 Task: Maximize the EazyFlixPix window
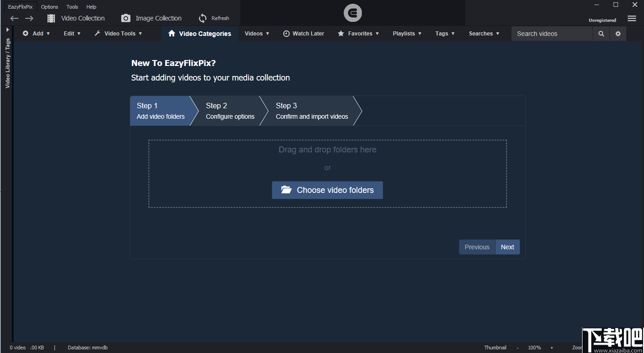616,5
